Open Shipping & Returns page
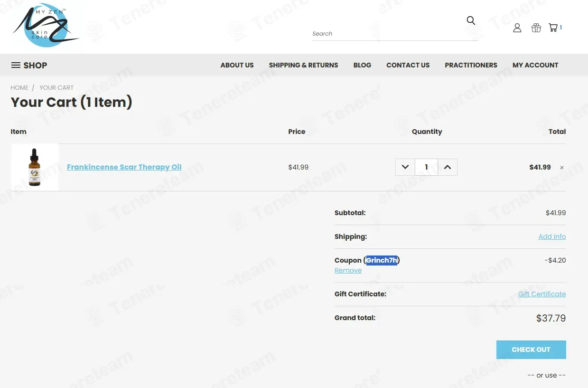The width and height of the screenshot is (588, 388). [x=303, y=65]
